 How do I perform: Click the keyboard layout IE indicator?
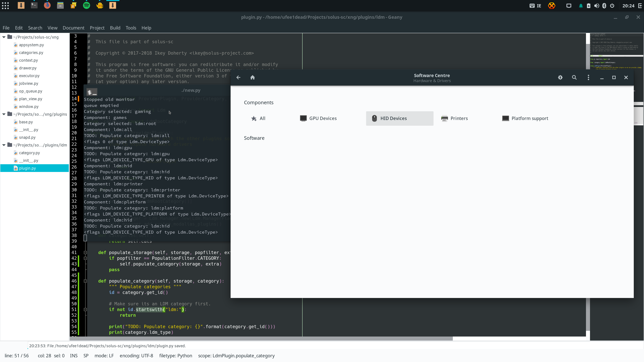point(535,6)
